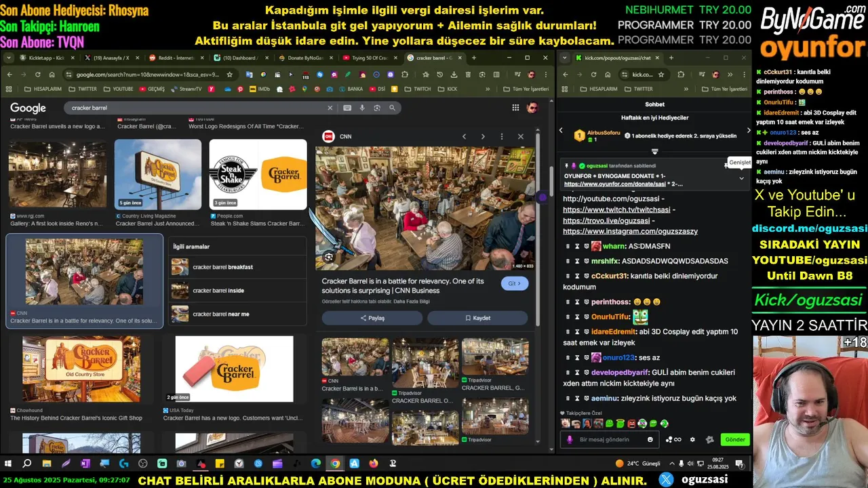Screen dimensions: 868x488
Task: Open tab search dropdown in Kick window
Action: point(563,58)
